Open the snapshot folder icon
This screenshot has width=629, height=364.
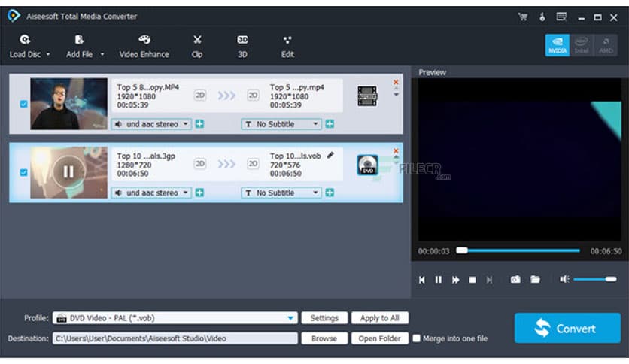click(535, 279)
